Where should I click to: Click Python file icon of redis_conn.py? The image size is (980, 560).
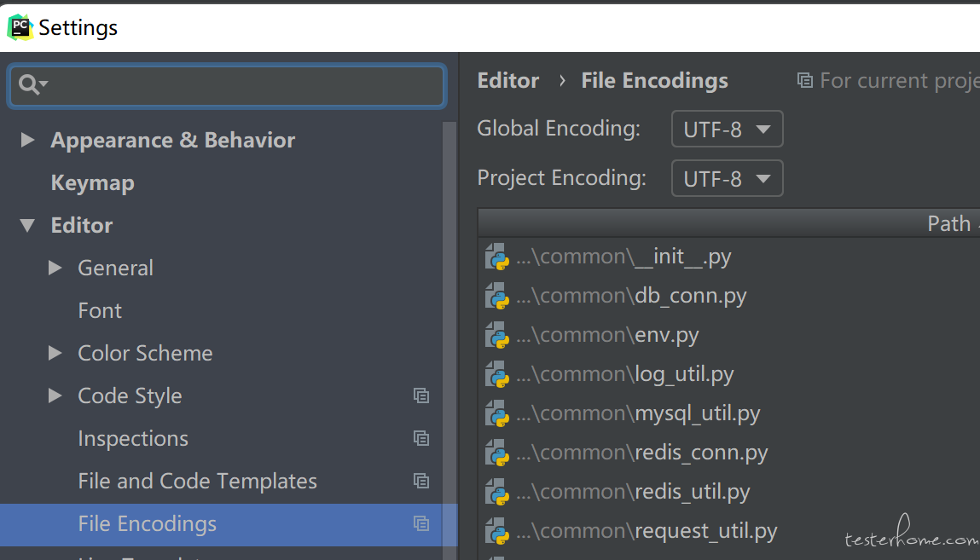tap(497, 453)
